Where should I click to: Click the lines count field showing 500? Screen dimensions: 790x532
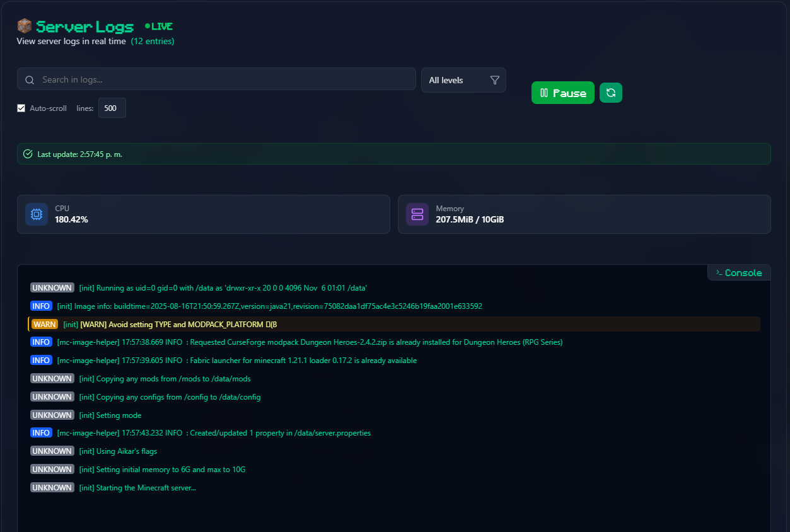point(112,108)
